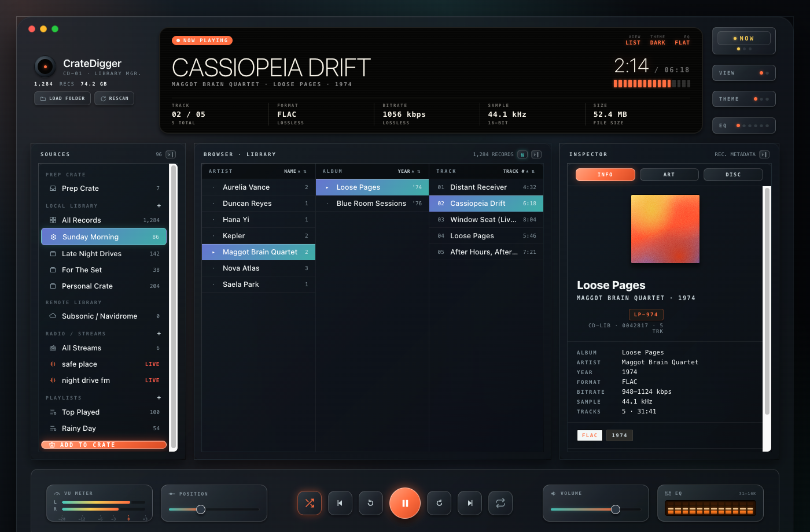
Task: Skip forward with the clockwise arrow button
Action: pyautogui.click(x=439, y=503)
